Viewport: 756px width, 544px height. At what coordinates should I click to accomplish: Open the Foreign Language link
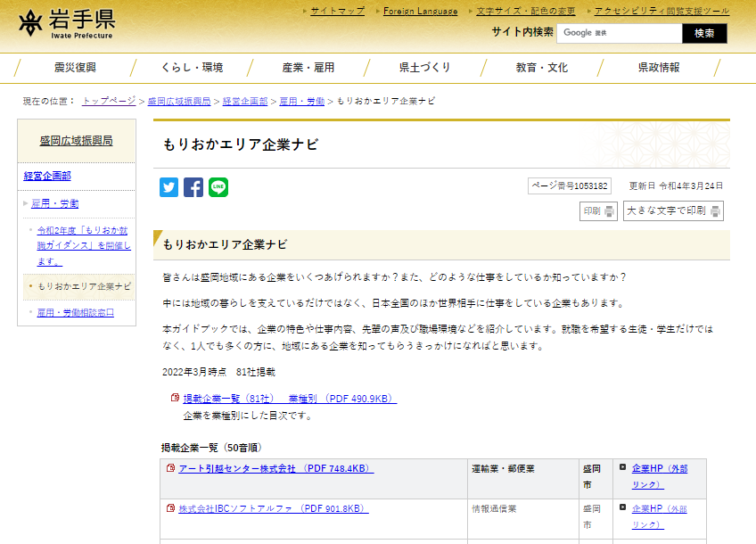click(420, 11)
